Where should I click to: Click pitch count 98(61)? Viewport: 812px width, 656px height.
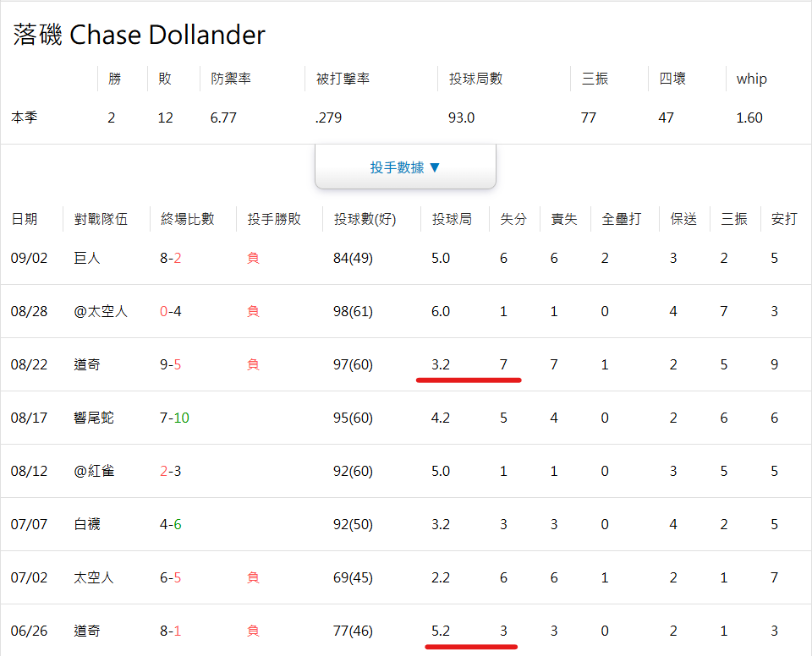(354, 311)
